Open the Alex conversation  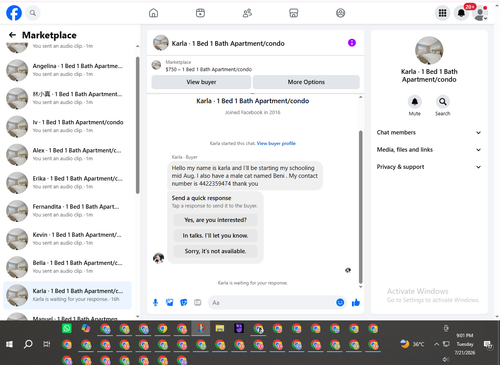pyautogui.click(x=68, y=154)
